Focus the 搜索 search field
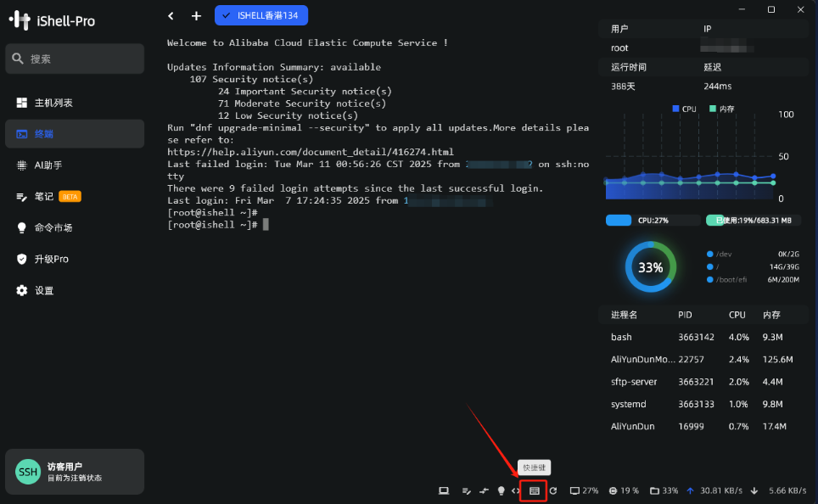 click(x=75, y=59)
